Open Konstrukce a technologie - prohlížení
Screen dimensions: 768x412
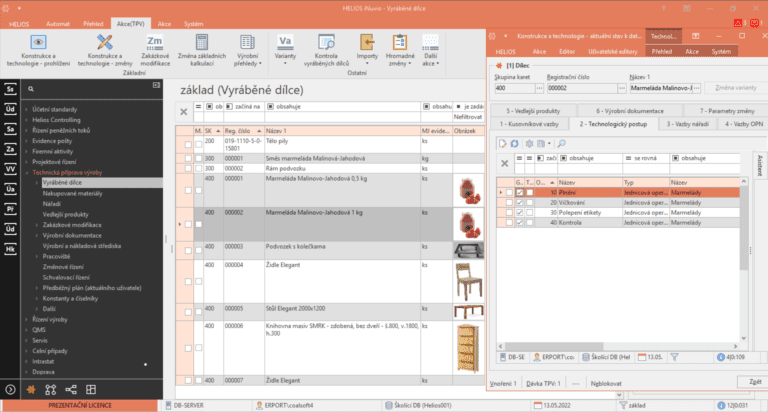(38, 50)
